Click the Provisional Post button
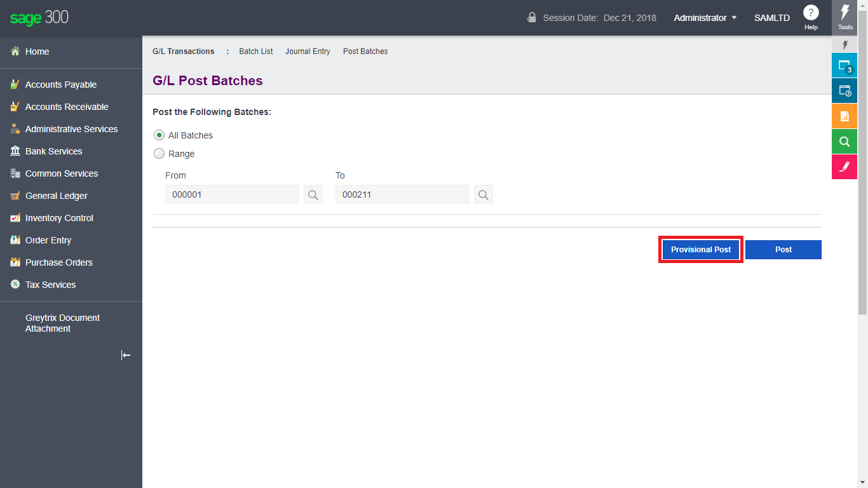 pos(701,250)
